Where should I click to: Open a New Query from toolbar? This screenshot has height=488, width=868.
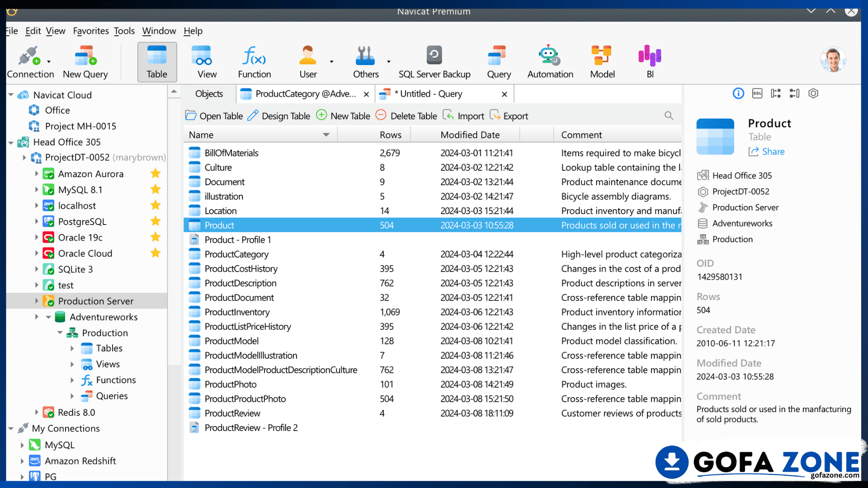coord(85,62)
